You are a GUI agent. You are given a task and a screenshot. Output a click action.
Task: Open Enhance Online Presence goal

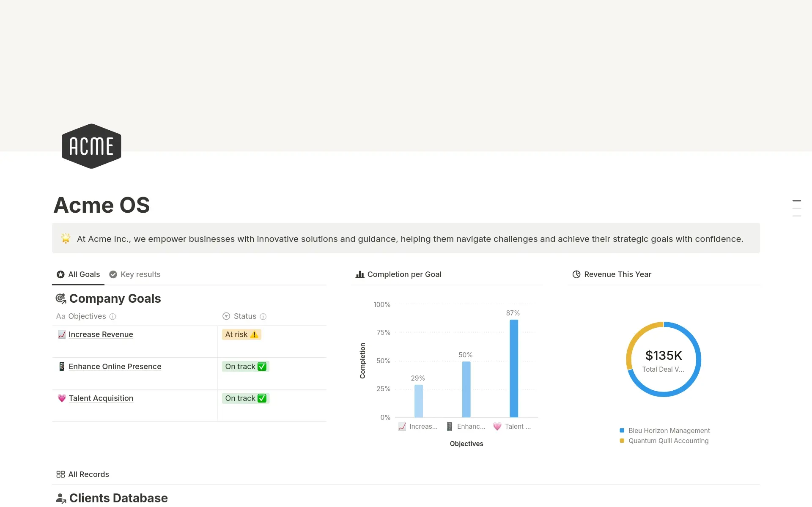click(115, 367)
